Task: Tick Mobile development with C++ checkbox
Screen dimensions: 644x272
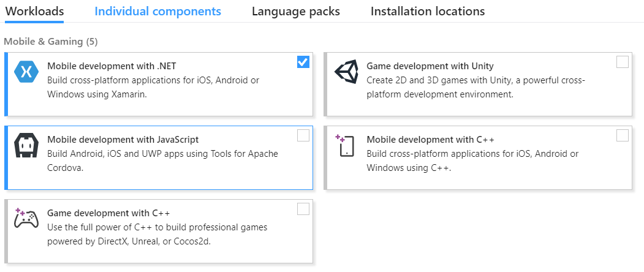Action: (x=623, y=135)
